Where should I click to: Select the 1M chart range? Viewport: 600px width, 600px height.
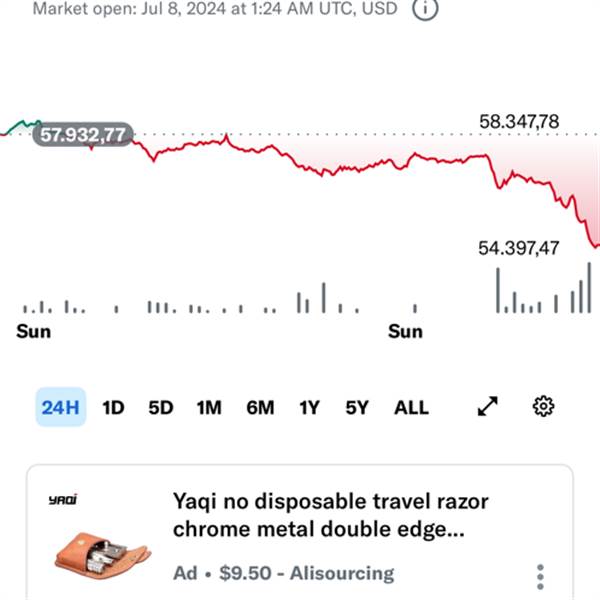tap(209, 408)
